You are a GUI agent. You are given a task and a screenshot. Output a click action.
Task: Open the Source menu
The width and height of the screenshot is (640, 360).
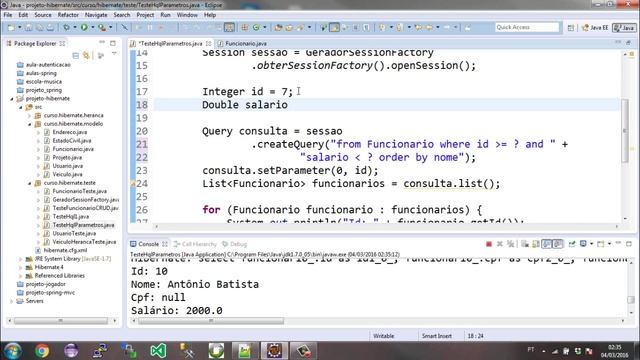pos(43,15)
